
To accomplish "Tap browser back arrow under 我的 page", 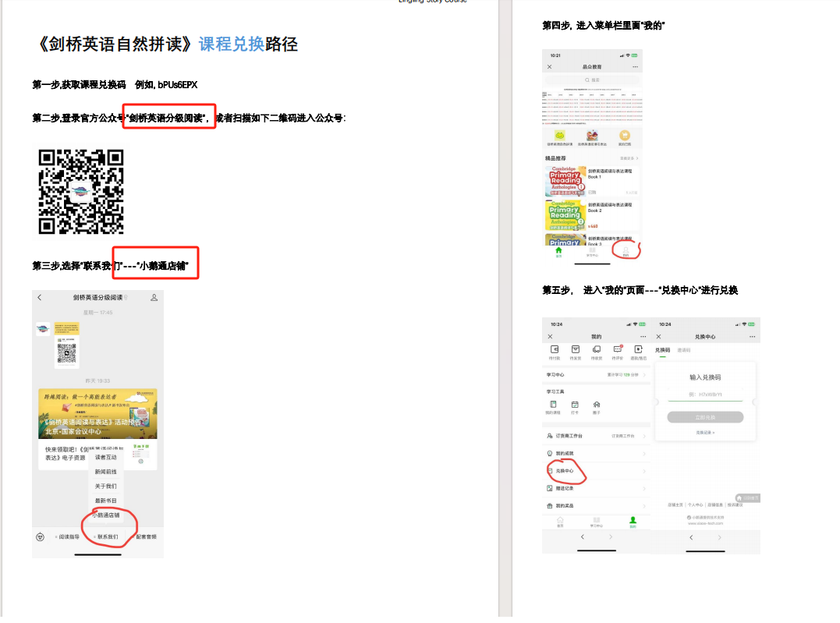I will pyautogui.click(x=583, y=536).
